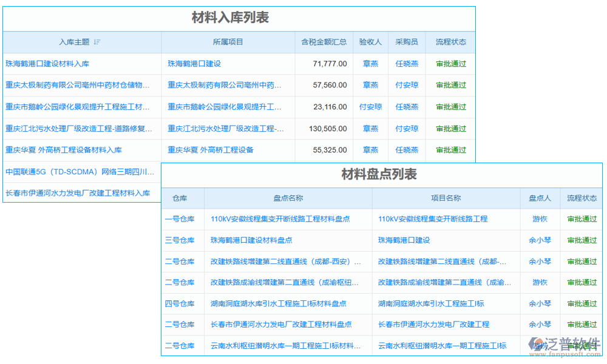This screenshot has width=607, height=364.
Task: Click the 验收人 column header
Action: tap(370, 42)
